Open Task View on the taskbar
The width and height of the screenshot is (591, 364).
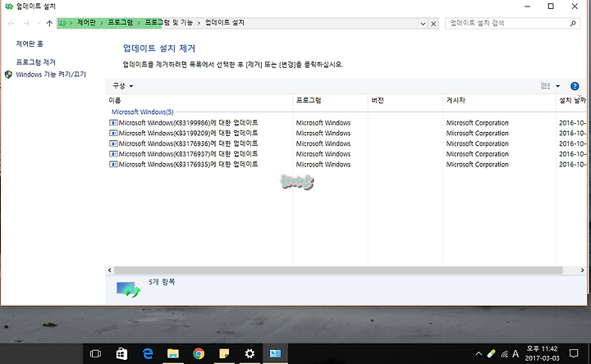click(95, 354)
